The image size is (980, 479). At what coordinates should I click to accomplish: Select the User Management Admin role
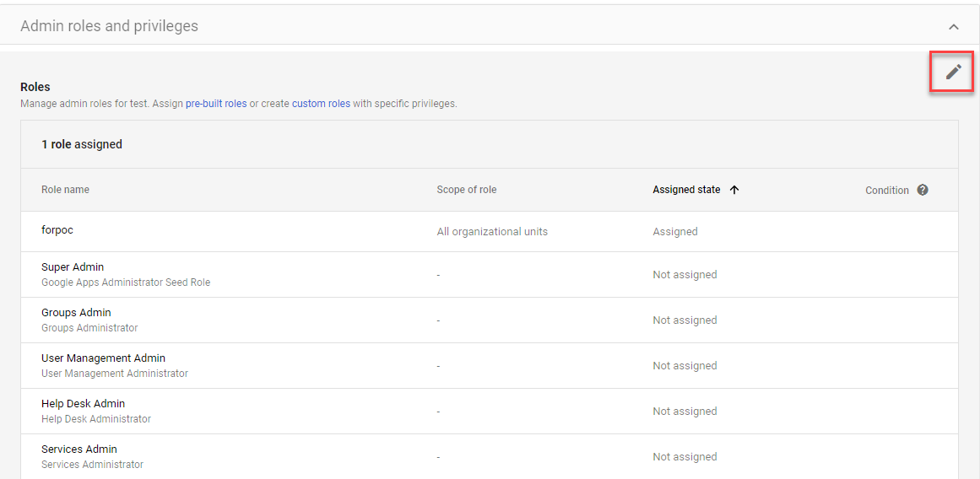103,358
